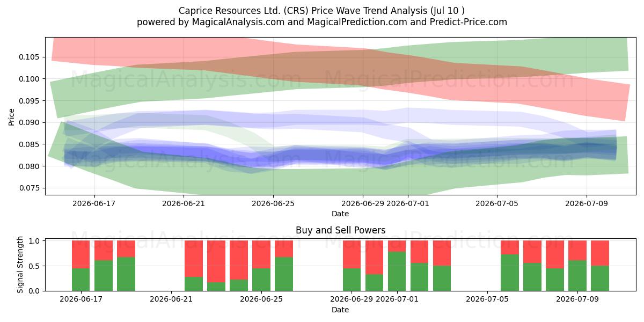
Task: Select the 0.080 price tick label
Action: pyautogui.click(x=31, y=166)
